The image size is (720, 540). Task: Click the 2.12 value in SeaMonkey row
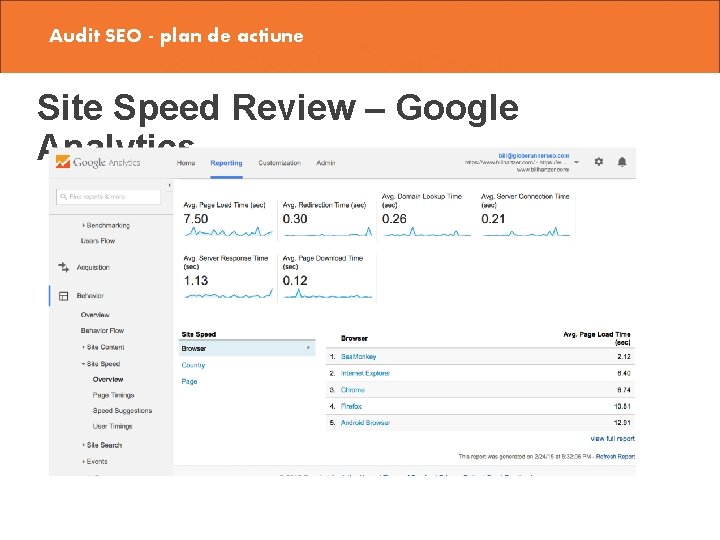tap(624, 357)
